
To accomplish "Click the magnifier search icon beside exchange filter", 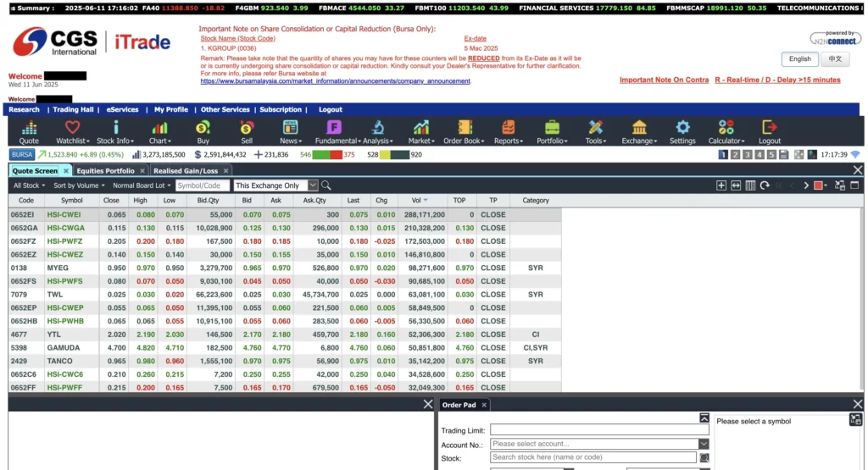I will click(x=326, y=185).
